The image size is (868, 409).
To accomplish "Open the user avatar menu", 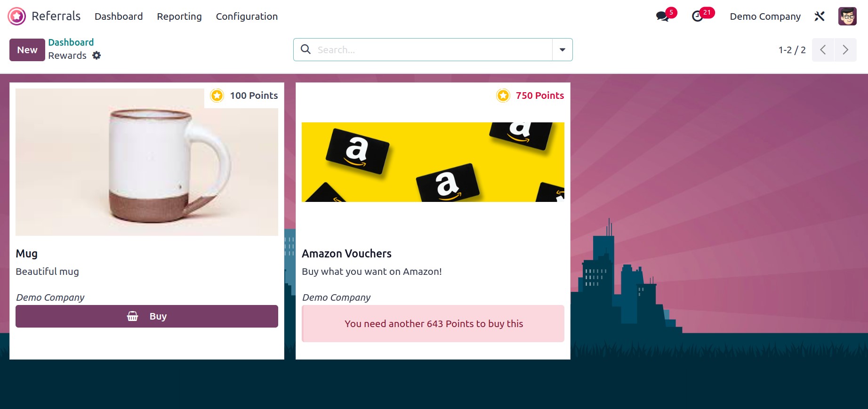I will tap(847, 16).
